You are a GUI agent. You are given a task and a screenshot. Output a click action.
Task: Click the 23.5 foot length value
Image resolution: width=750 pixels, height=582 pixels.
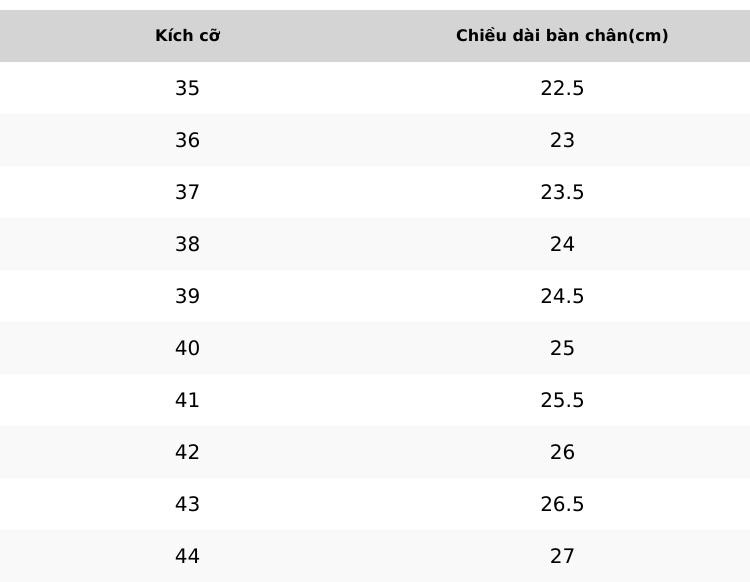(x=562, y=192)
